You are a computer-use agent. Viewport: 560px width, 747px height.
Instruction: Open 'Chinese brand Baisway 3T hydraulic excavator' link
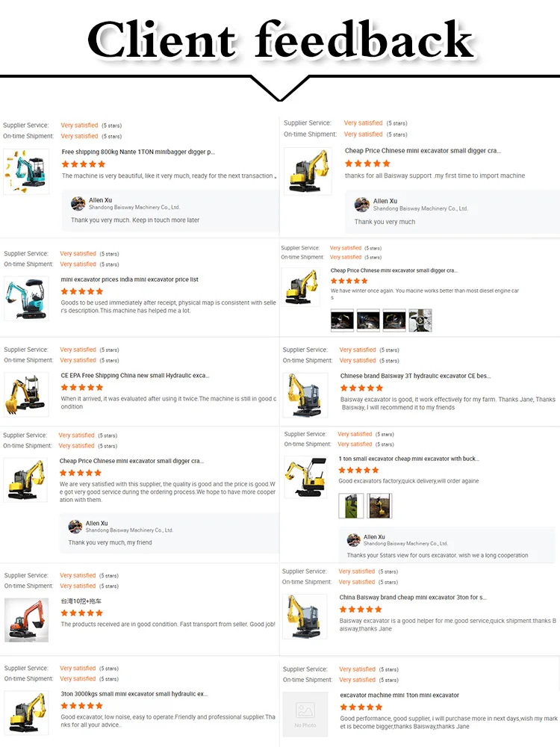click(x=415, y=376)
